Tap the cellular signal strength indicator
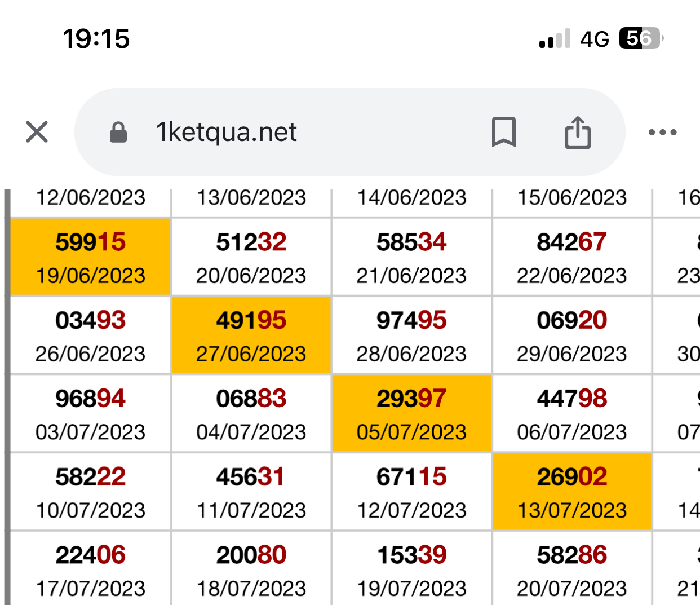 pos(555,39)
